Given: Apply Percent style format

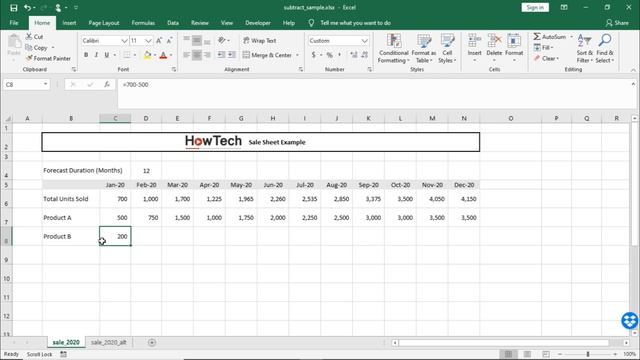Looking at the screenshot, I should click(x=329, y=55).
